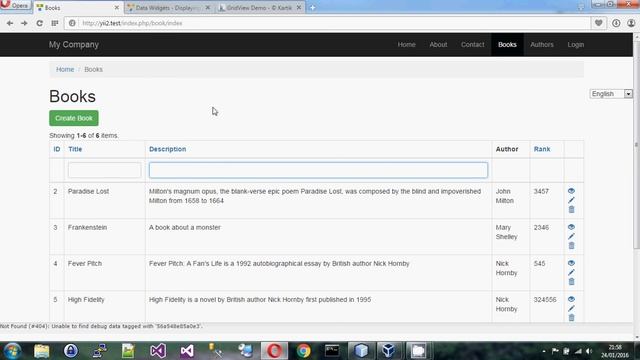Screen dimensions: 640x360
Task: Go forward with the browser forward arrow
Action: click(x=24, y=23)
